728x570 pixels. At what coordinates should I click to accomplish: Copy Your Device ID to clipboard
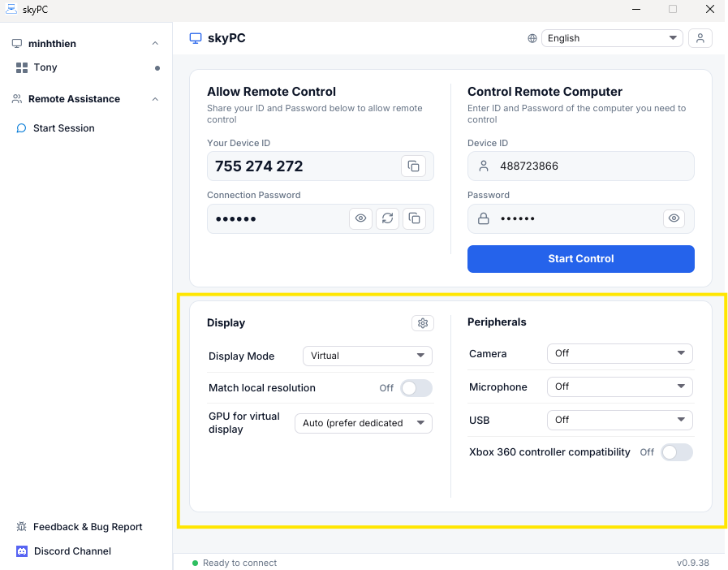(413, 166)
